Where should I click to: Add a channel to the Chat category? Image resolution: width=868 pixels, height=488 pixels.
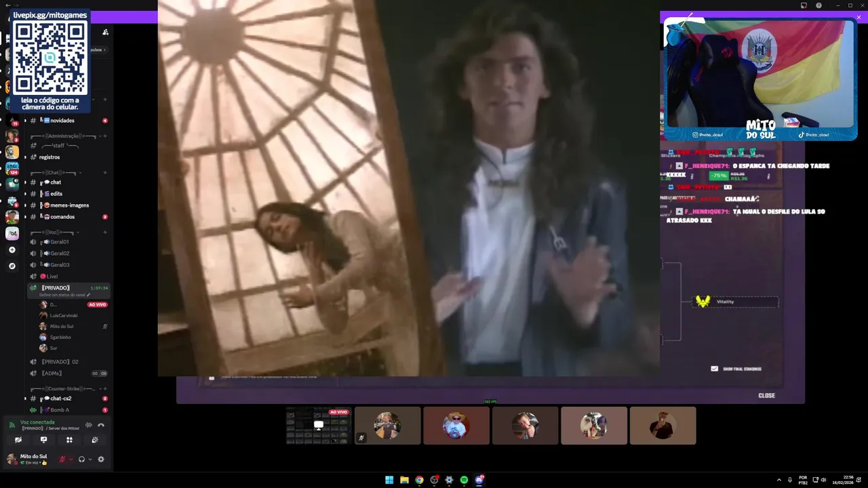pos(104,173)
